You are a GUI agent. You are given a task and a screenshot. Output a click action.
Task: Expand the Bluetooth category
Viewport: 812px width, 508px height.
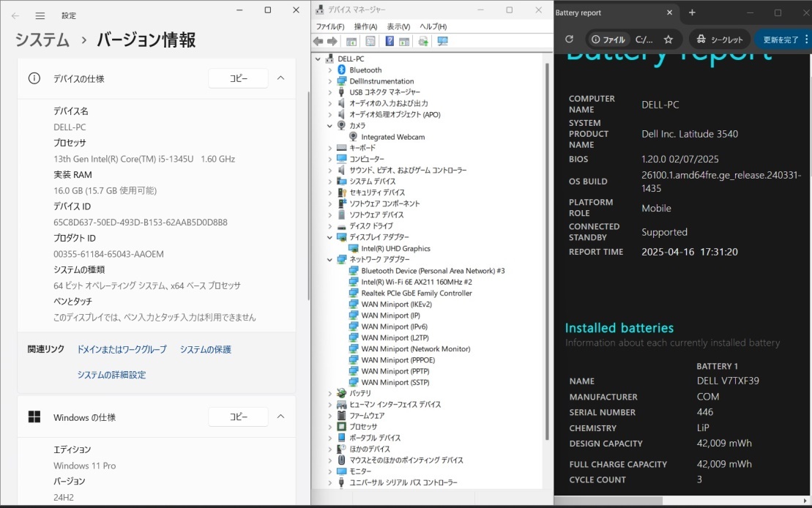click(x=330, y=70)
